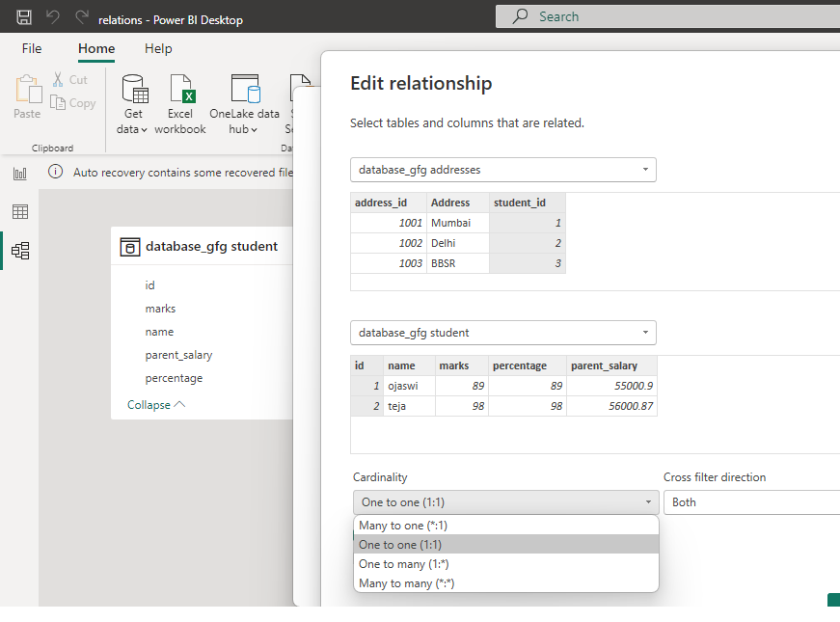Image resolution: width=840 pixels, height=622 pixels.
Task: Click the Undo arrow icon
Action: coord(52,17)
